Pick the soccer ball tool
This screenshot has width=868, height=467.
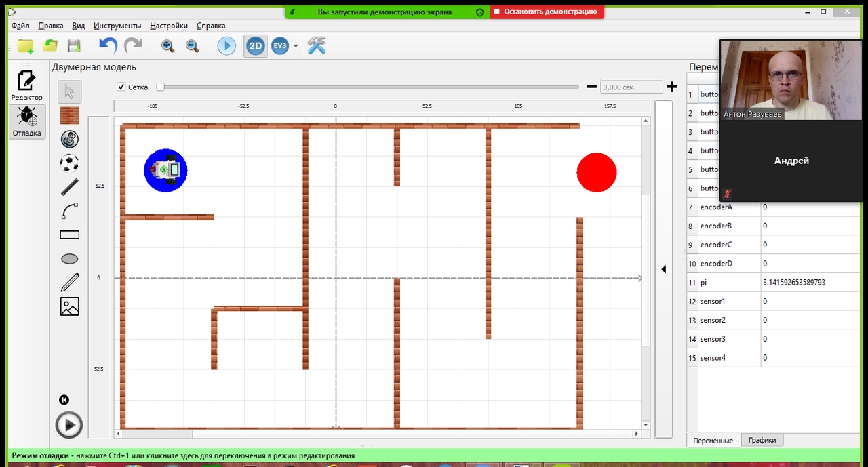tap(70, 163)
